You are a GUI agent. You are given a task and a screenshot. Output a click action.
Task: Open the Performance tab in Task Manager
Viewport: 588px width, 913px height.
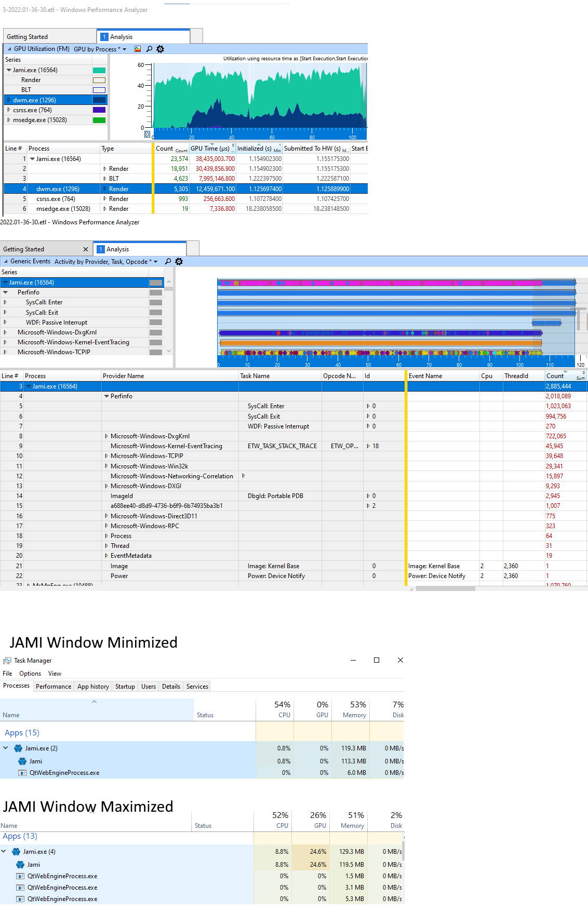click(x=54, y=687)
